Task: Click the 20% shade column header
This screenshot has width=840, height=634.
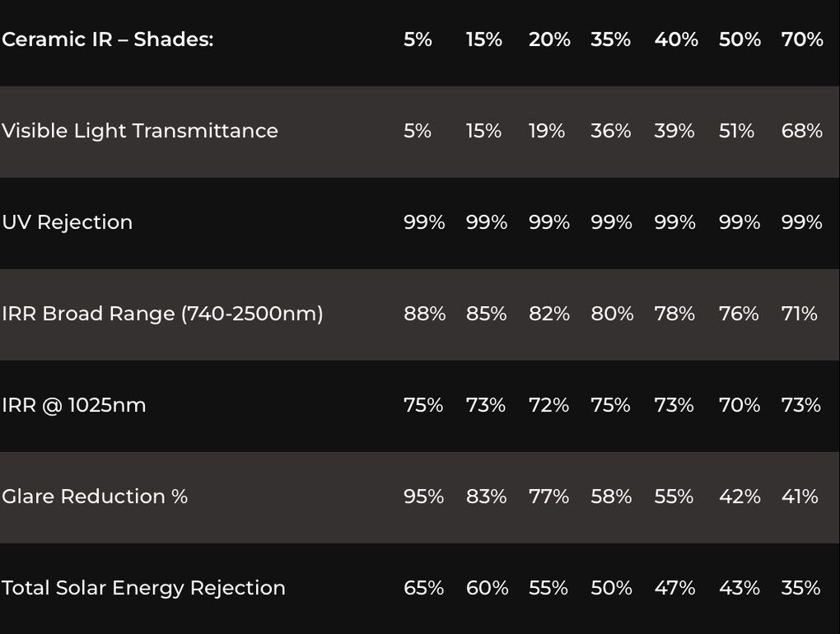Action: coord(549,40)
